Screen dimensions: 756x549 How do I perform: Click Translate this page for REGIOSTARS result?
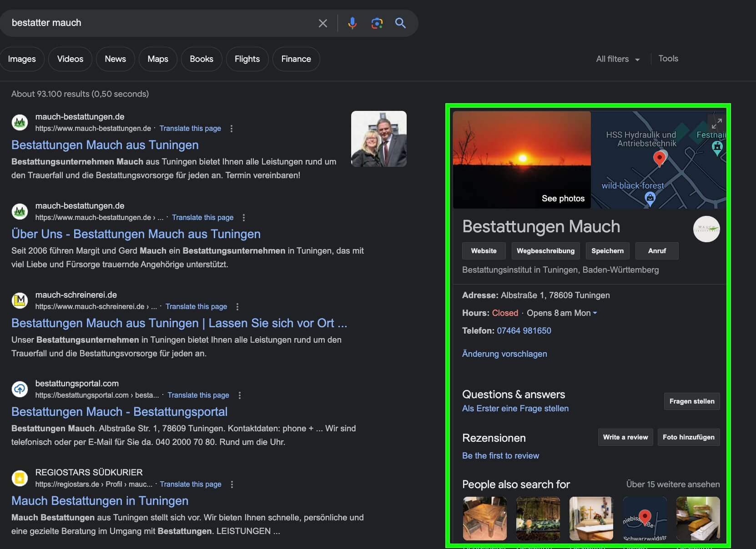click(x=191, y=484)
